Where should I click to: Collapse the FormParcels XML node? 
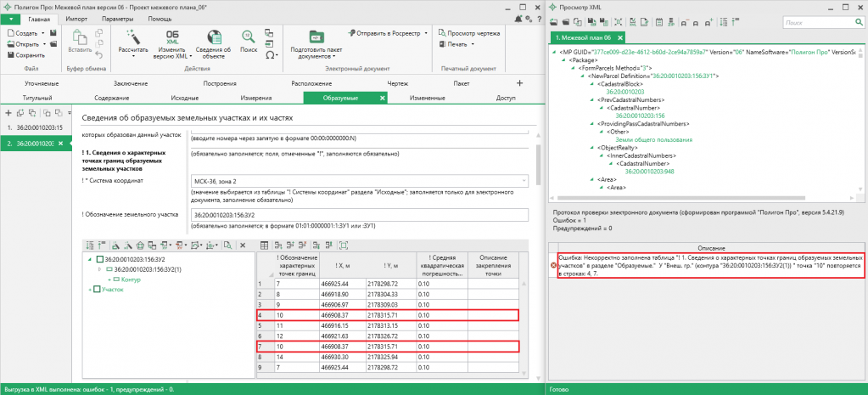[x=572, y=68]
